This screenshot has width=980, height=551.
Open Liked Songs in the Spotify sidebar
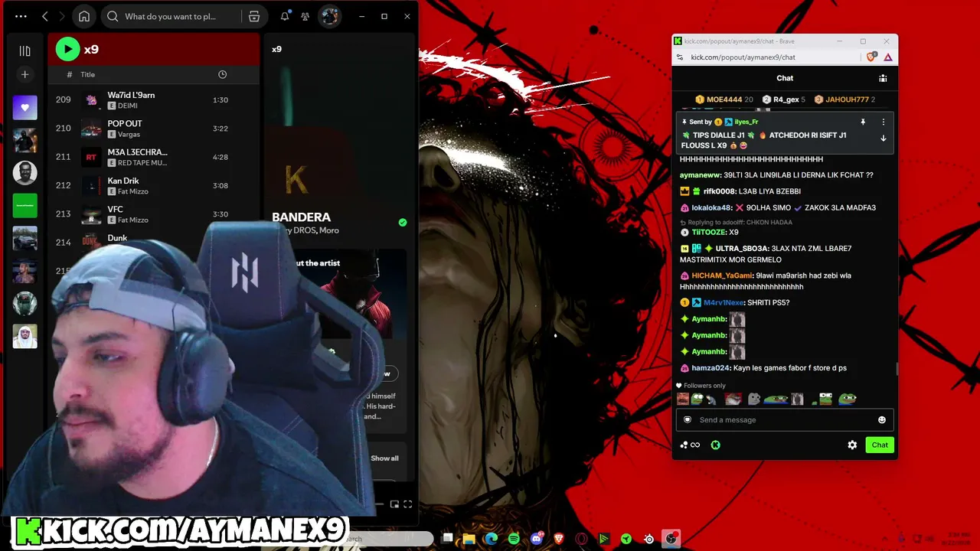pos(24,108)
